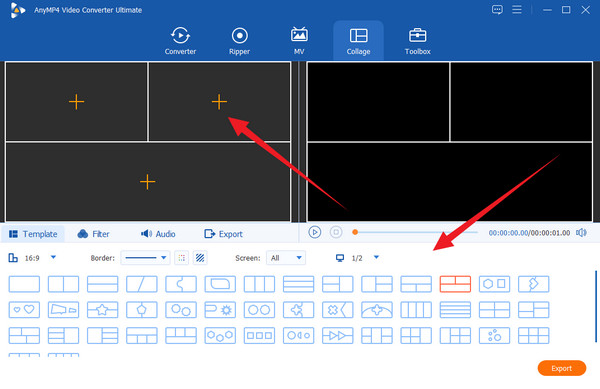Open the Border line style dropdown
Viewport: 600px width, 389px height.
point(145,258)
